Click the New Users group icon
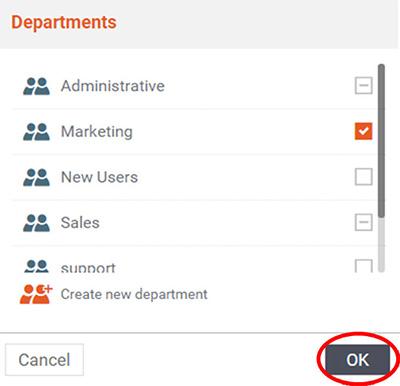 (36, 177)
